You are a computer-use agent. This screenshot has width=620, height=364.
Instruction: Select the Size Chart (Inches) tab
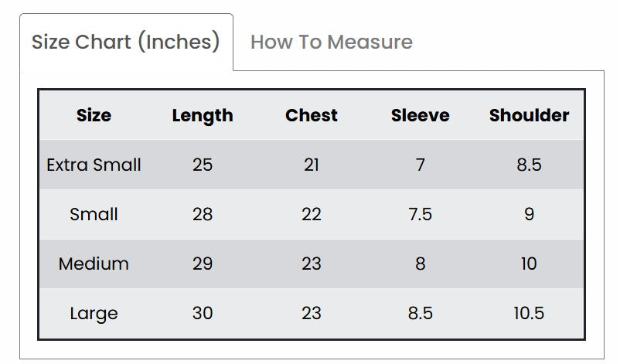[x=125, y=42]
